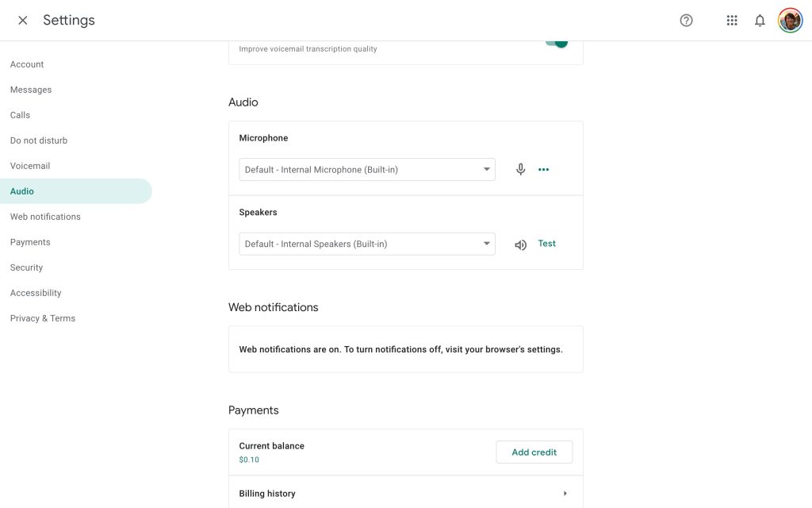Click the notifications bell icon

click(760, 21)
